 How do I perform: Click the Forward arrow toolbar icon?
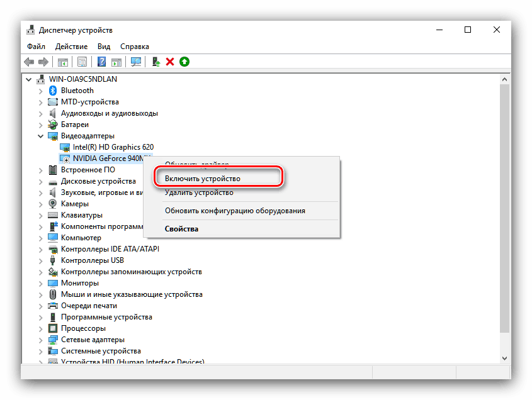coord(43,62)
